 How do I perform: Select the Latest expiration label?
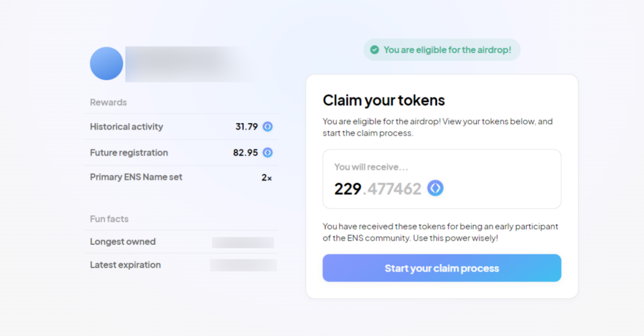click(125, 265)
